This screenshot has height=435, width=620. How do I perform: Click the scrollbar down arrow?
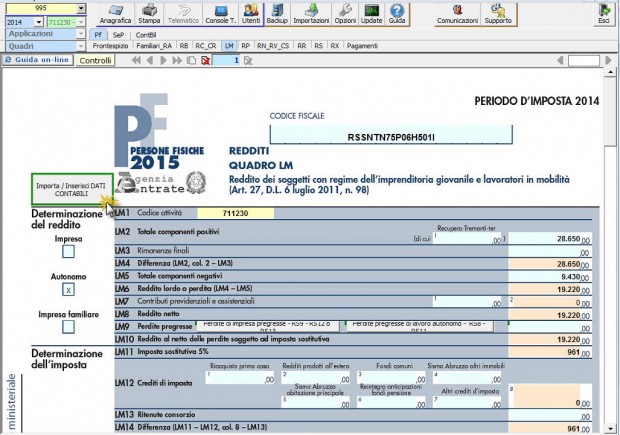(610, 428)
